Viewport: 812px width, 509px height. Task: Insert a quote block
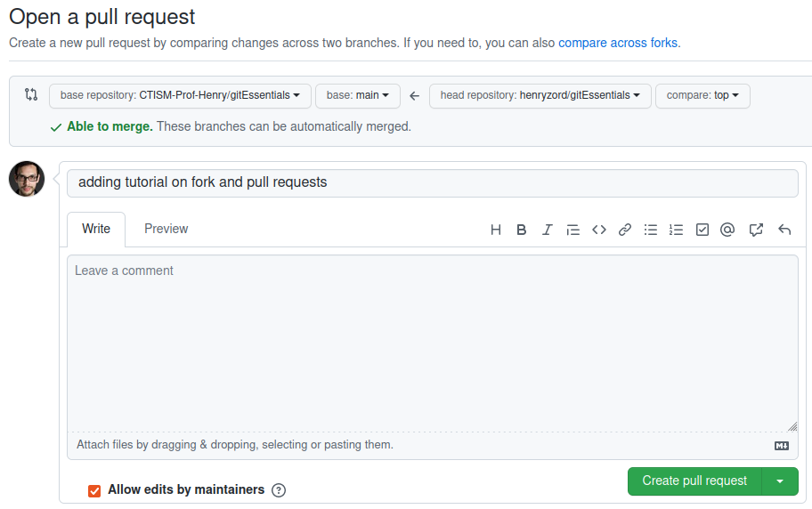pos(573,230)
